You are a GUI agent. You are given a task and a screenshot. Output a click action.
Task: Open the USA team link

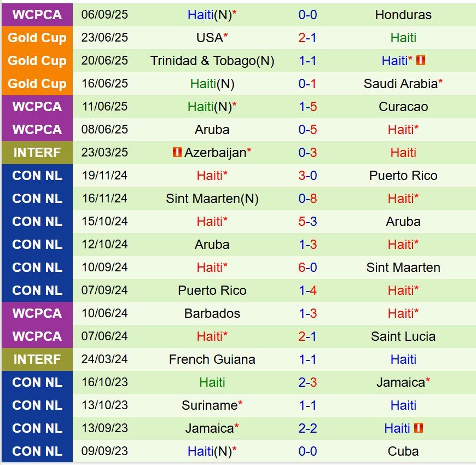pos(210,38)
